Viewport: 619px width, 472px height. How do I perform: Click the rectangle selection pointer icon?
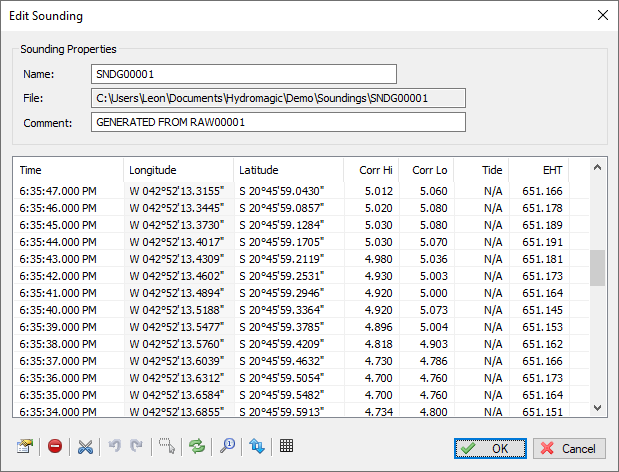coord(167,446)
